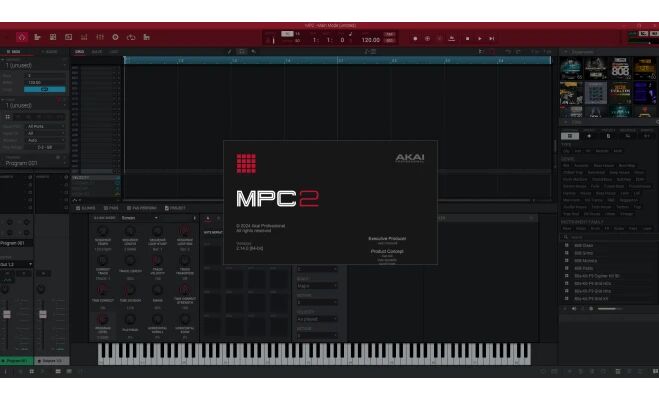The width and height of the screenshot is (659, 400).
Task: Open the 'All Ports' input dropdown
Action: 45,126
